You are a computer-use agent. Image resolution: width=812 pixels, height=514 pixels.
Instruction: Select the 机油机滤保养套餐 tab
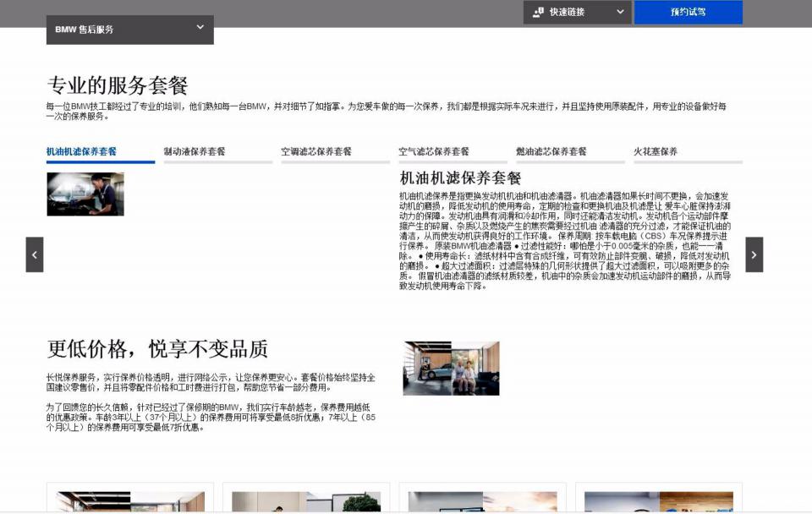(x=101, y=152)
